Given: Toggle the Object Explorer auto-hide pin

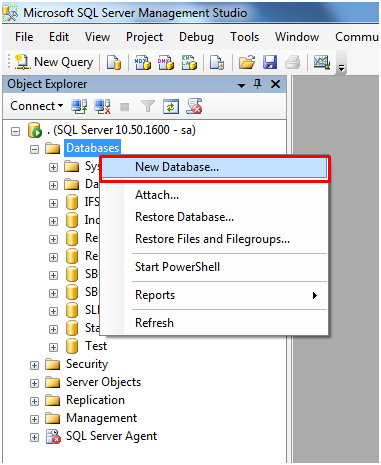Looking at the screenshot, I should coord(257,84).
